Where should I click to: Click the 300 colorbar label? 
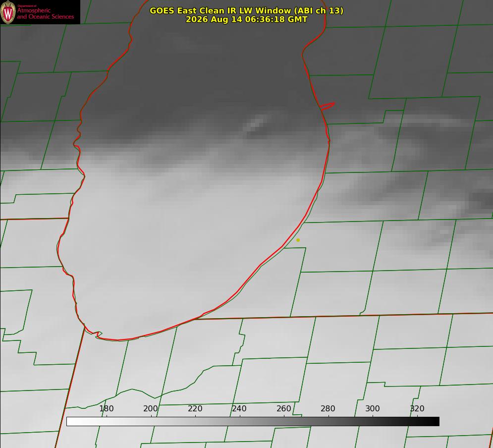tap(373, 408)
